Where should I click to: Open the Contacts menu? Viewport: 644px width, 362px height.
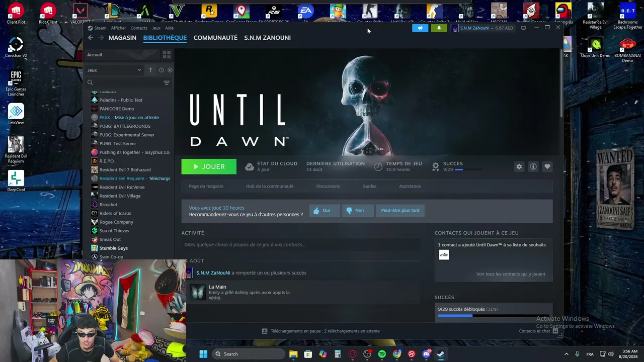139,28
